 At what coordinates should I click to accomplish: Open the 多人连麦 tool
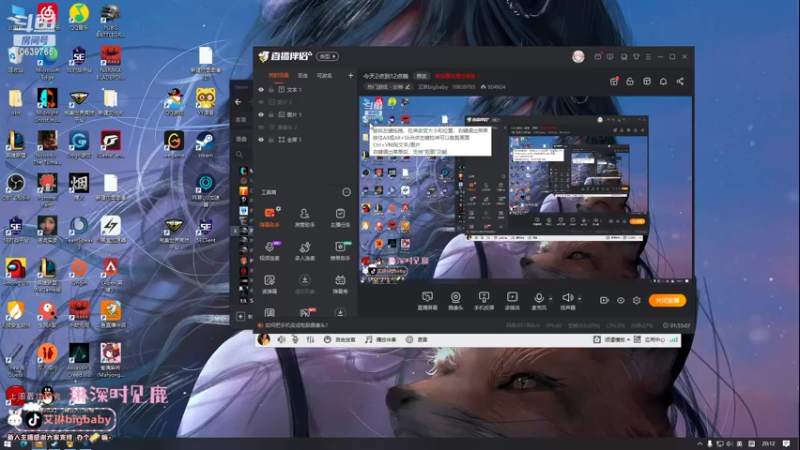[x=305, y=251]
